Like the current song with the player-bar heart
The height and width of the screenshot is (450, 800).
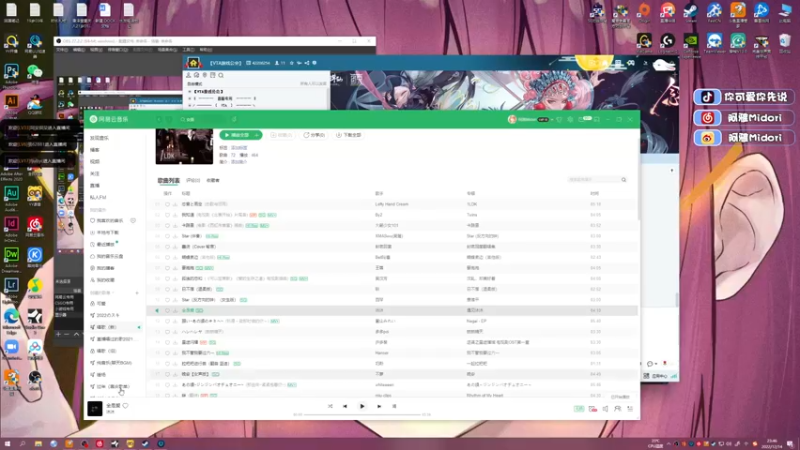(x=126, y=406)
